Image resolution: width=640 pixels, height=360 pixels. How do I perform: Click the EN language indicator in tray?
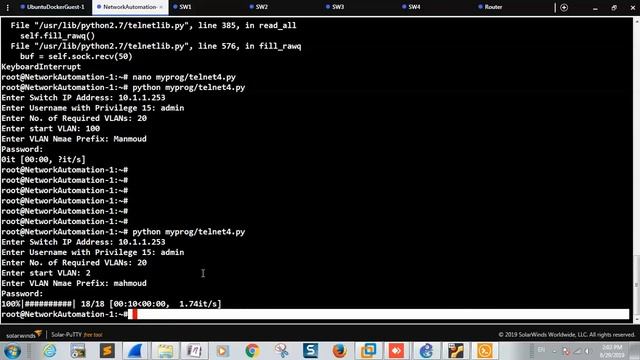[541, 350]
